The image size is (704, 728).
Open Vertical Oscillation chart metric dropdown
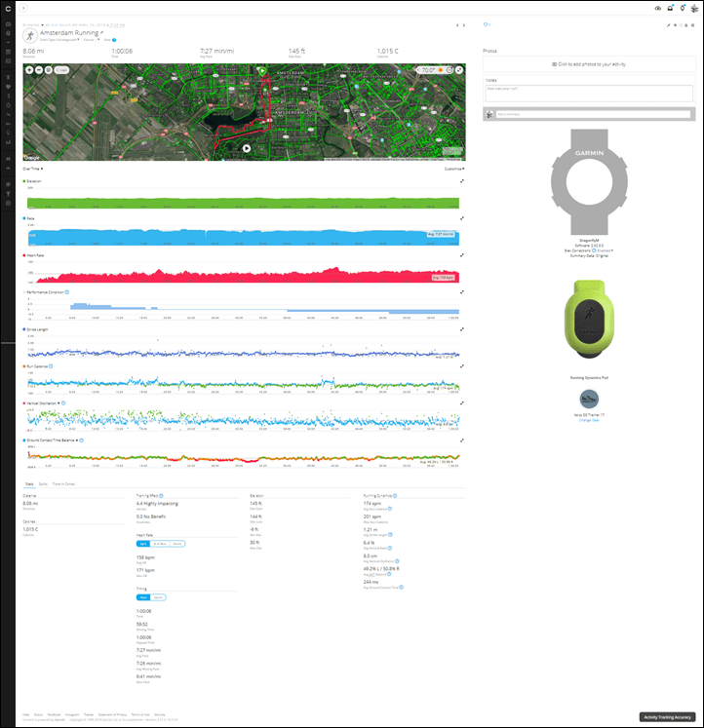click(x=59, y=403)
